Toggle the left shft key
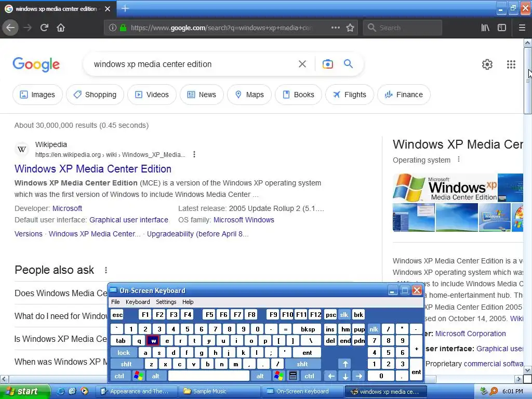The image size is (532, 399). click(126, 364)
